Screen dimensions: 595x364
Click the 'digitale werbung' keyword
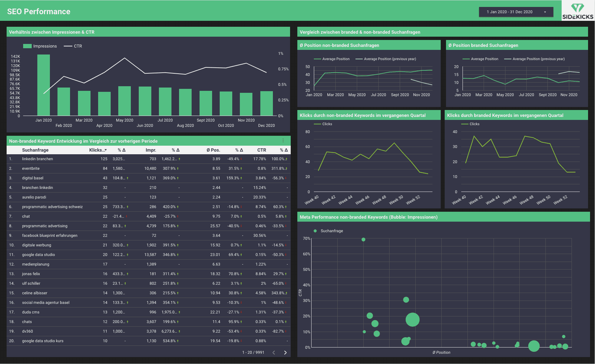click(37, 245)
